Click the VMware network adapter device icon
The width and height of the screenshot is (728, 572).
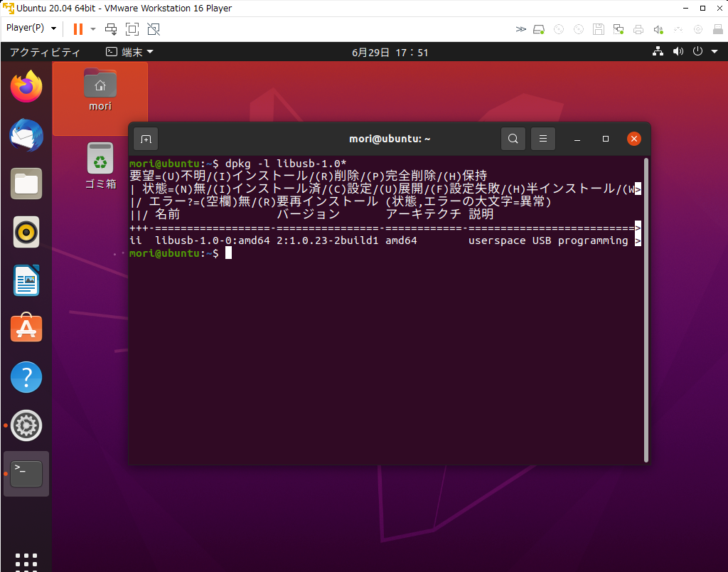point(619,29)
